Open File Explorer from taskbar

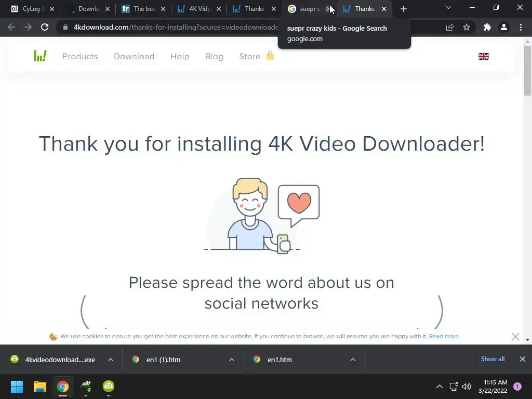click(39, 387)
